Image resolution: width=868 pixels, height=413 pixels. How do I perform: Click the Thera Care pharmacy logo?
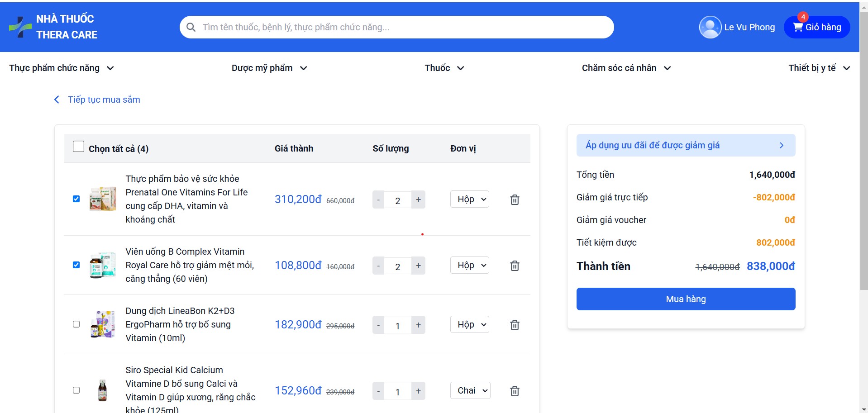click(20, 27)
